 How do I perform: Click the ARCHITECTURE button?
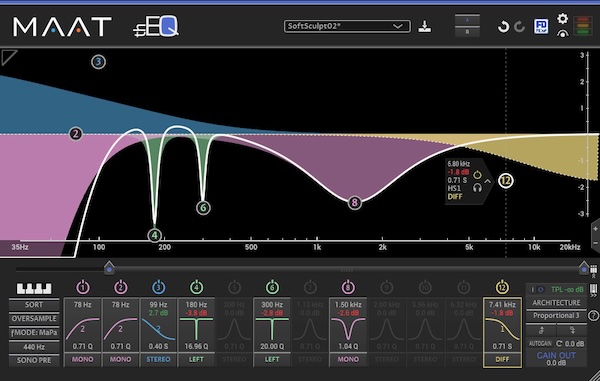point(556,303)
